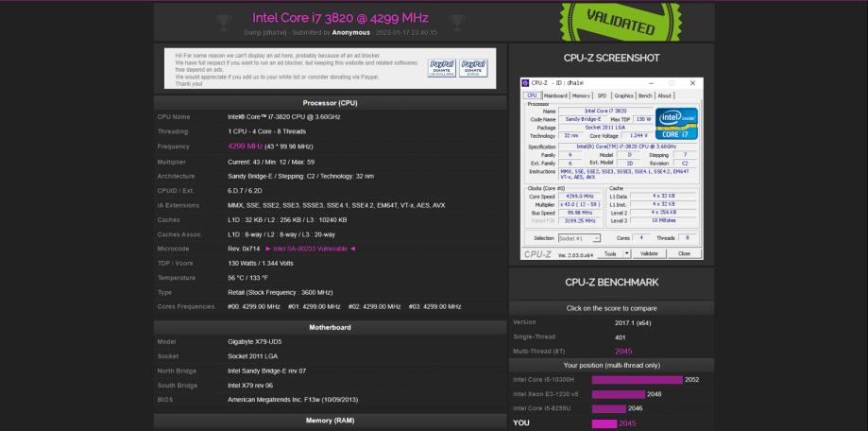Click the purple CPU-Z app icon in the screenshot title bar
This screenshot has height=431, width=868.
click(526, 83)
